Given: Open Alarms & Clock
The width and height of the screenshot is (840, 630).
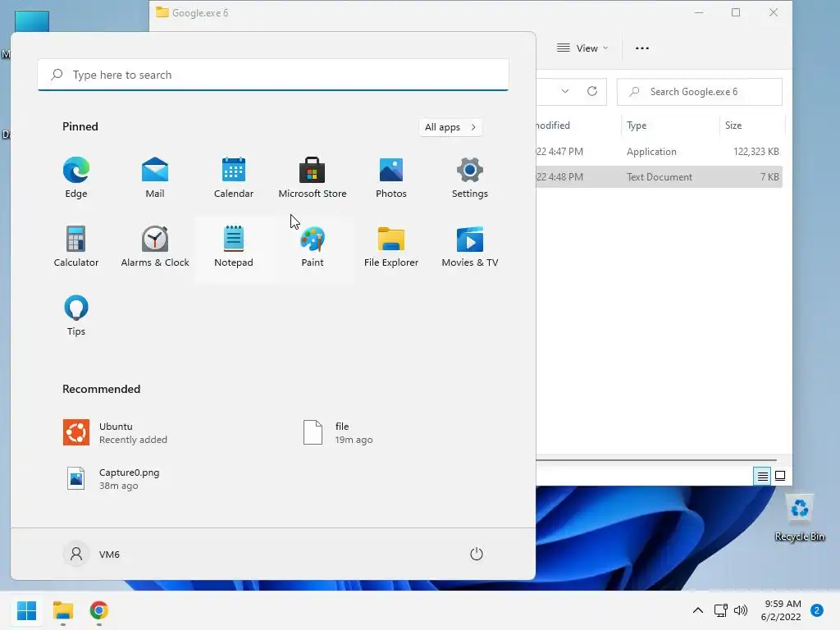Looking at the screenshot, I should point(155,246).
